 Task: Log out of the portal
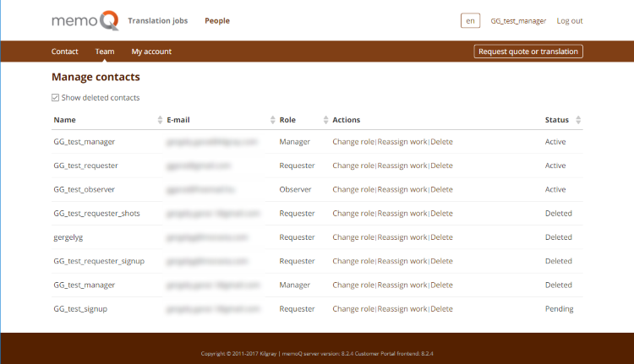569,21
